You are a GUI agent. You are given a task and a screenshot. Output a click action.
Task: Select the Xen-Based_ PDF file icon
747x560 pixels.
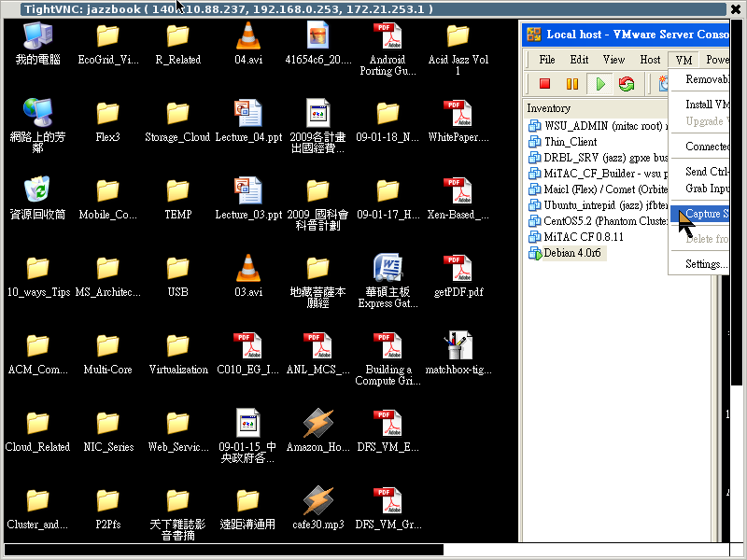click(458, 198)
